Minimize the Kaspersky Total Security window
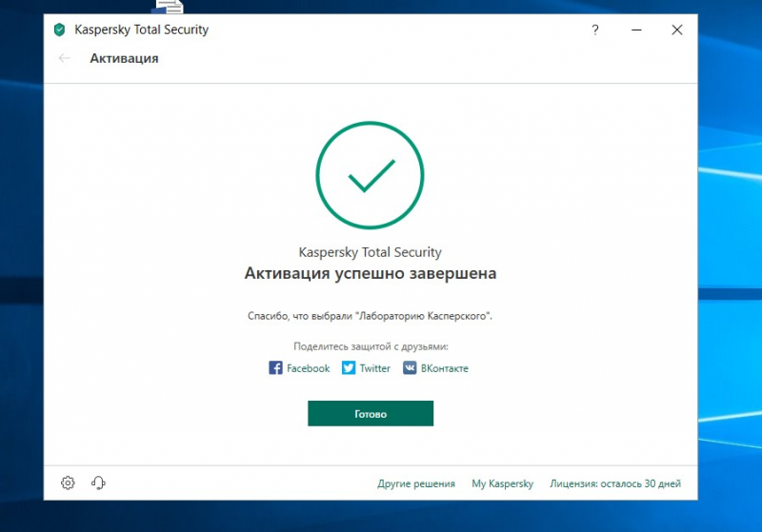Screen dimensions: 762x532 (x=636, y=30)
